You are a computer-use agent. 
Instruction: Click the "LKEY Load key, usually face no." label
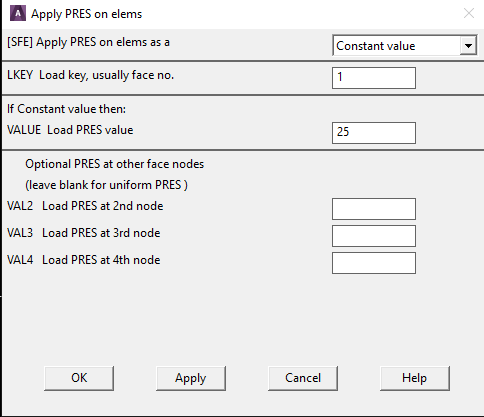[90, 75]
